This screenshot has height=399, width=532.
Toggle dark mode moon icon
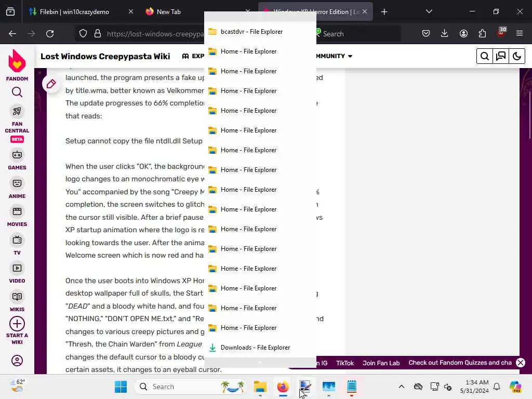[x=517, y=56]
